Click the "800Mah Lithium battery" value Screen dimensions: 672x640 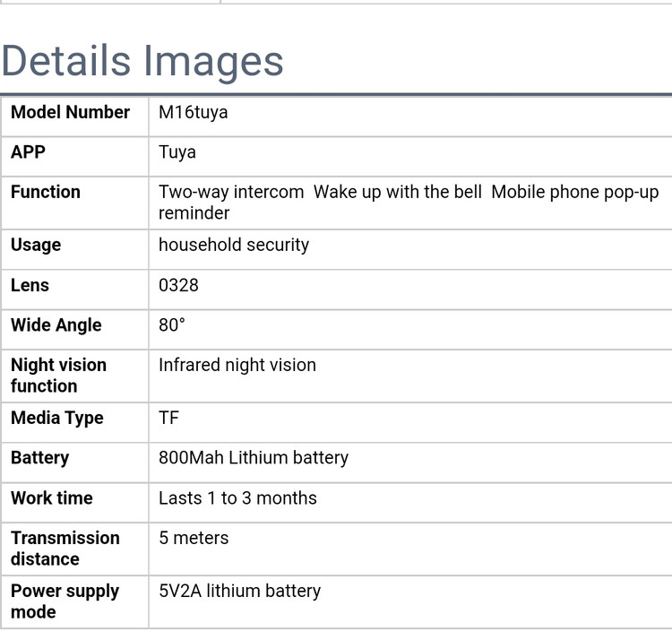coord(254,457)
